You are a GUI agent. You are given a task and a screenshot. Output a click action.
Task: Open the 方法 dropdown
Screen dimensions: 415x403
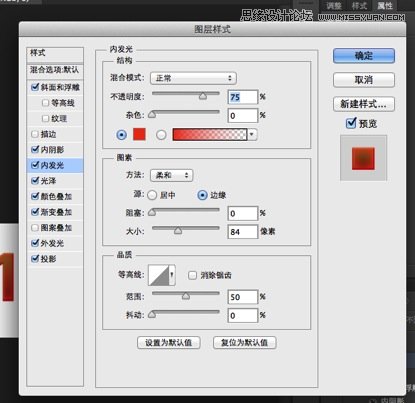point(171,175)
